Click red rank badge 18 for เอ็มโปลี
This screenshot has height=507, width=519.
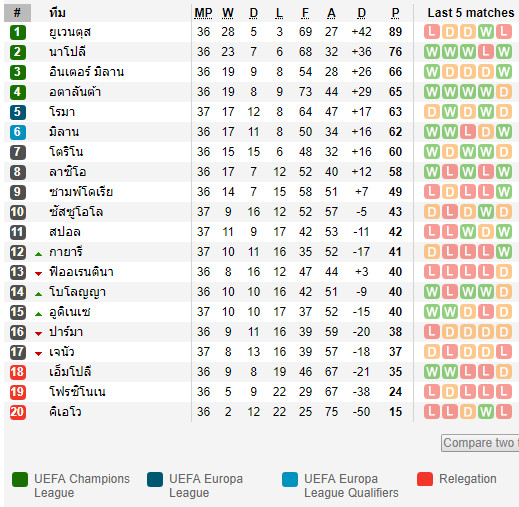(x=18, y=372)
